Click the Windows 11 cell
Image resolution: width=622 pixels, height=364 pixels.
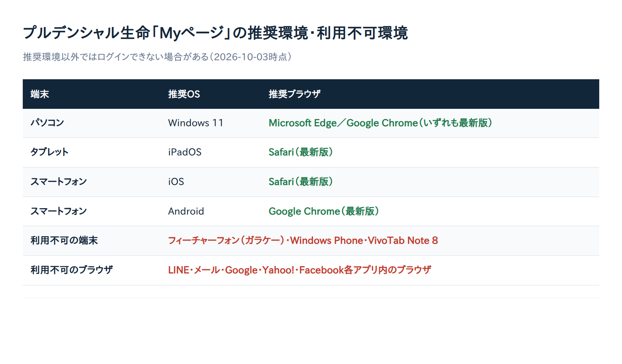(196, 123)
